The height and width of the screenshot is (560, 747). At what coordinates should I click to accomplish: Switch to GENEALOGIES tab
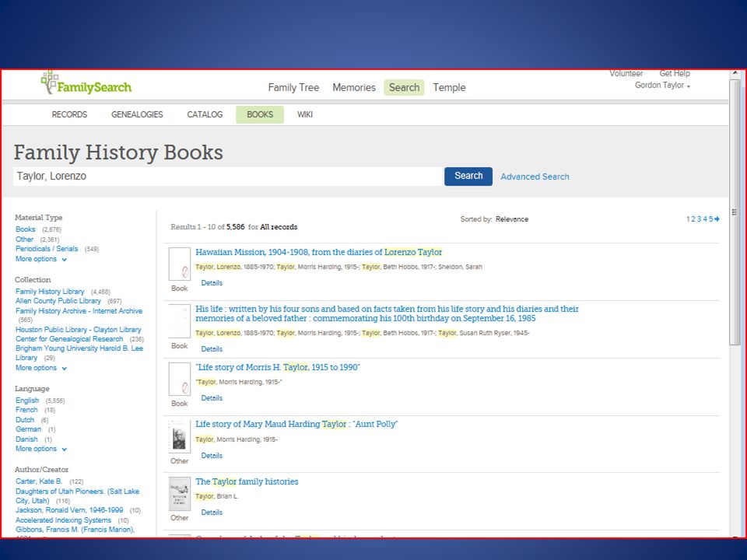click(137, 115)
